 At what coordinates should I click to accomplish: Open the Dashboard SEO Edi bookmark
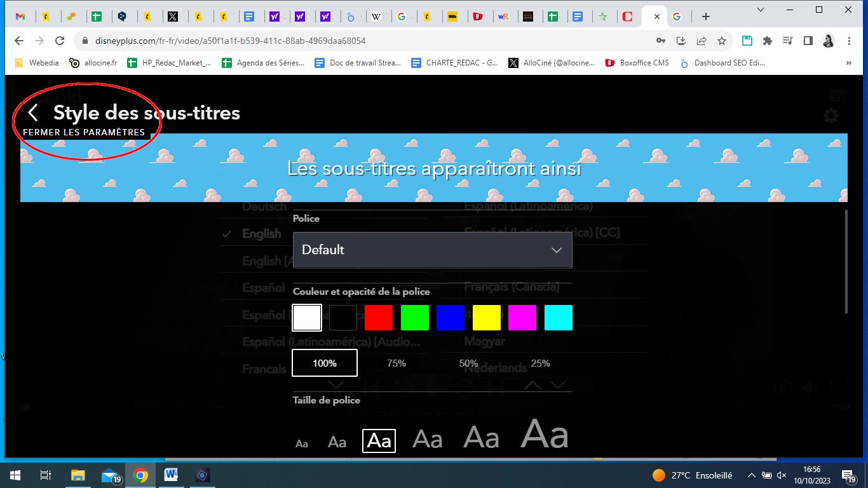tap(722, 63)
